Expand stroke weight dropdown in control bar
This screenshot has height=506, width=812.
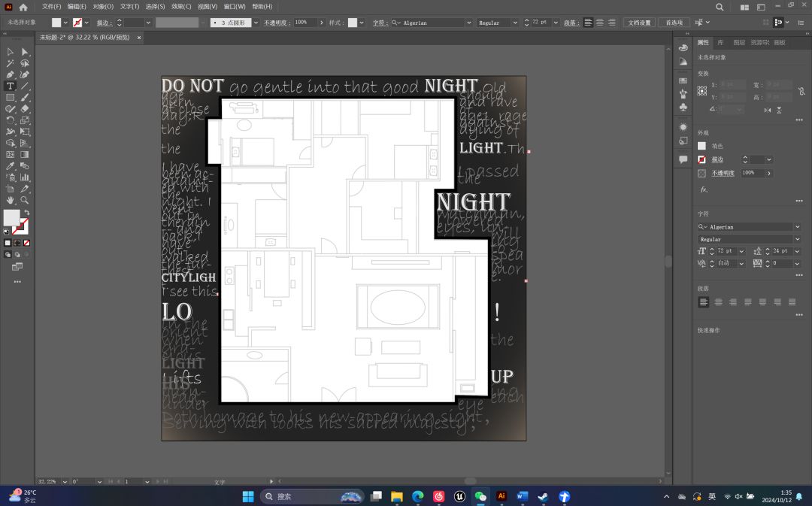click(148, 23)
